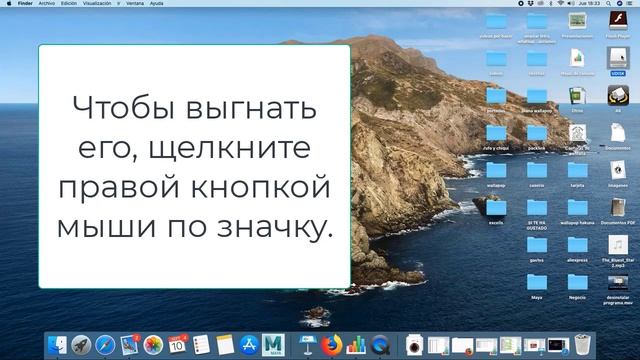
Task: Open Reminders checklist icon in Dock
Action: pos(201,345)
